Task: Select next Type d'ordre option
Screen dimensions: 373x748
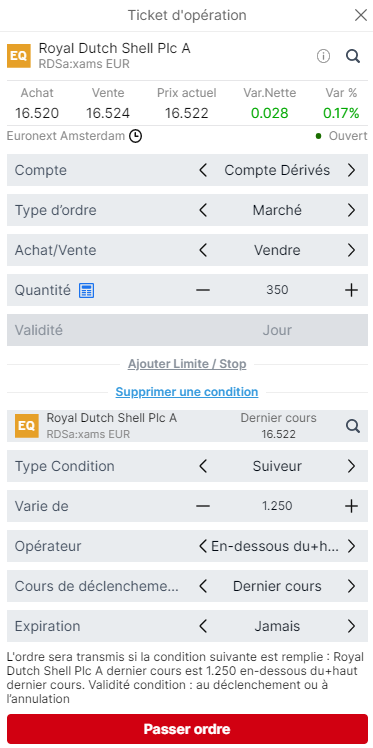Action: 351,210
